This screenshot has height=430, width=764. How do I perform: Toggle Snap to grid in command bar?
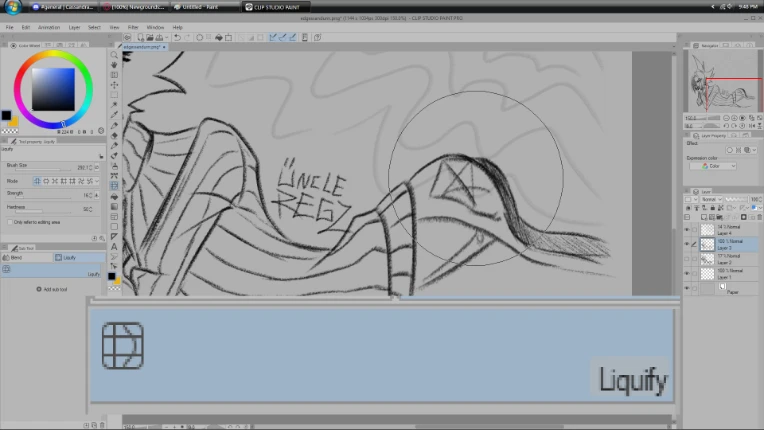coord(292,37)
